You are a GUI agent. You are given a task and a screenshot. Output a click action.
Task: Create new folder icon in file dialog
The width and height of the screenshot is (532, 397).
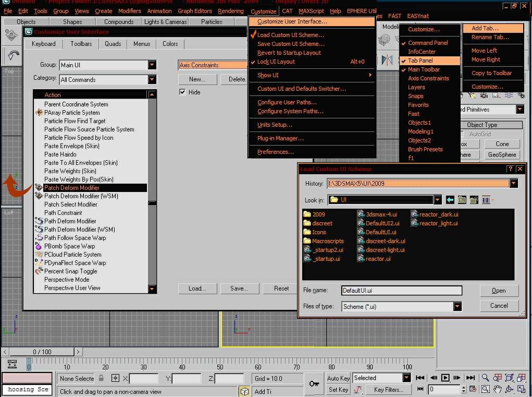pos(474,200)
